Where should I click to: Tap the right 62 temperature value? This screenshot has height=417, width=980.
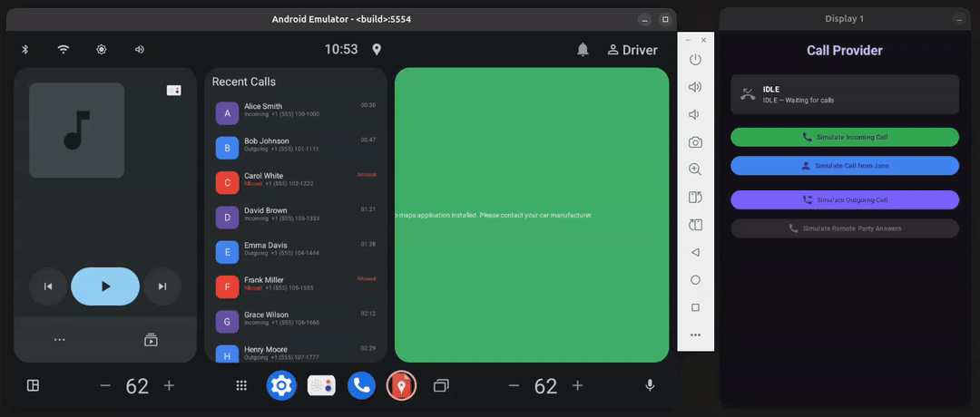tap(545, 386)
